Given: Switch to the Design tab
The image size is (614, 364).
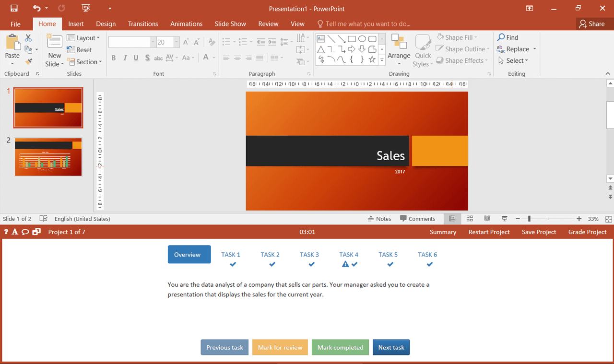Looking at the screenshot, I should point(106,24).
